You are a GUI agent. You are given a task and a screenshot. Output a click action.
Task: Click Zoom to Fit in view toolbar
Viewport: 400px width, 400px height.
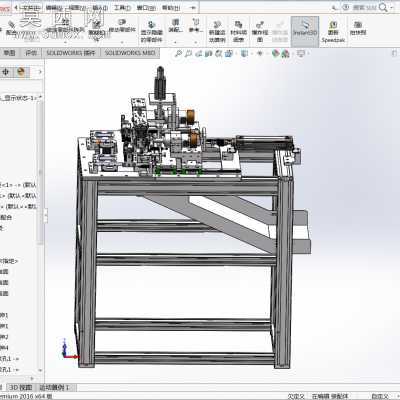coord(178,53)
